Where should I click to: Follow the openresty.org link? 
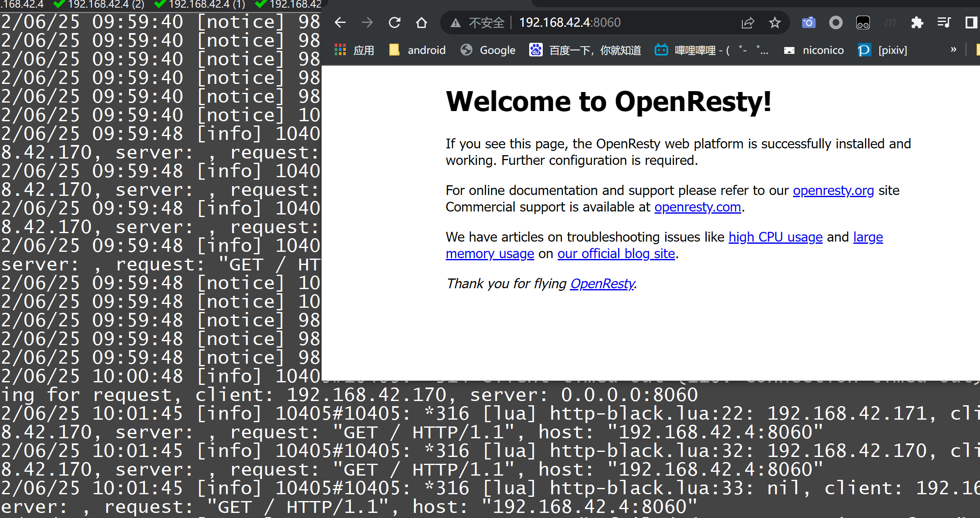click(x=833, y=190)
